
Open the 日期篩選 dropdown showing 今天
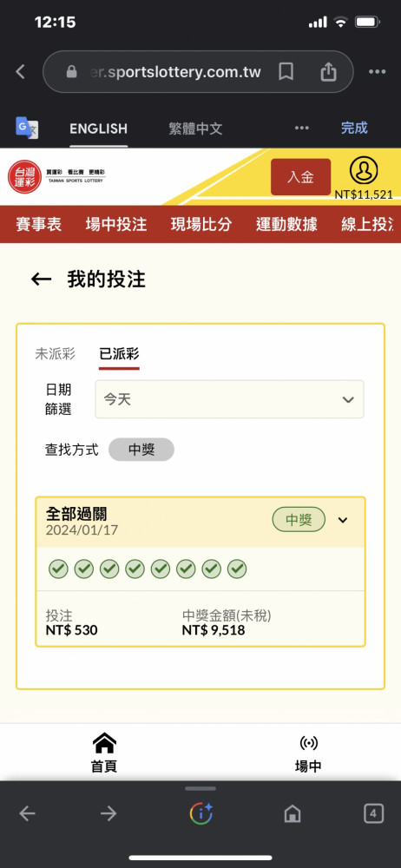(x=229, y=399)
